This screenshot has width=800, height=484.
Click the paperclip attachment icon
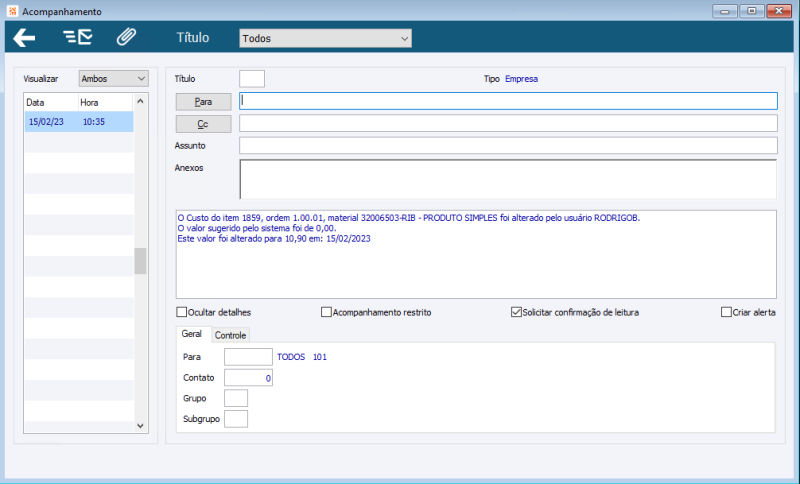coord(126,37)
